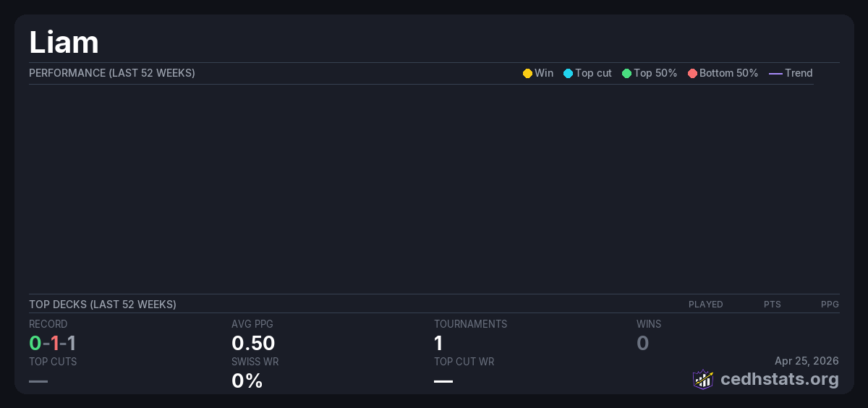Click the Apr 25, 2026 date

click(x=807, y=361)
